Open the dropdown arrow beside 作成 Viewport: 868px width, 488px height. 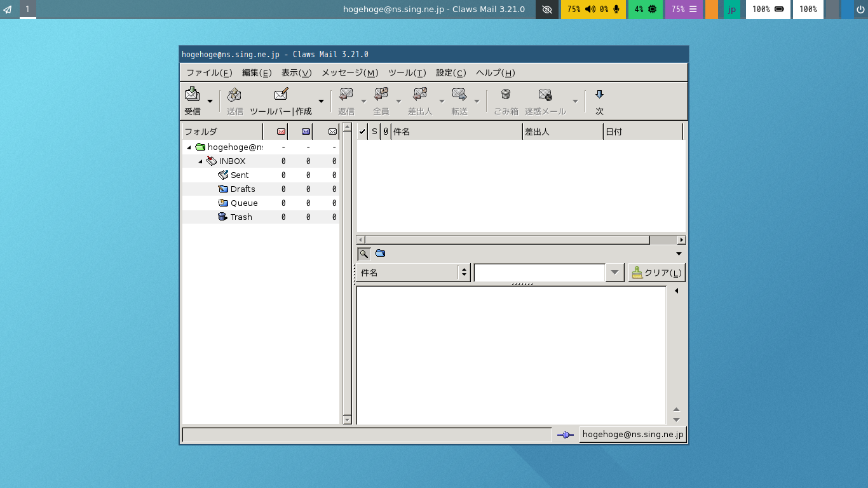(x=321, y=101)
